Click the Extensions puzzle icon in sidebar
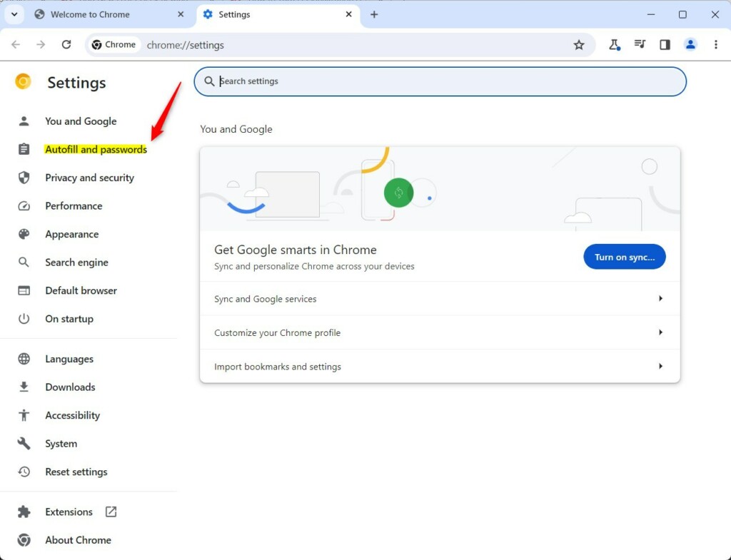This screenshot has height=560, width=731. point(24,511)
